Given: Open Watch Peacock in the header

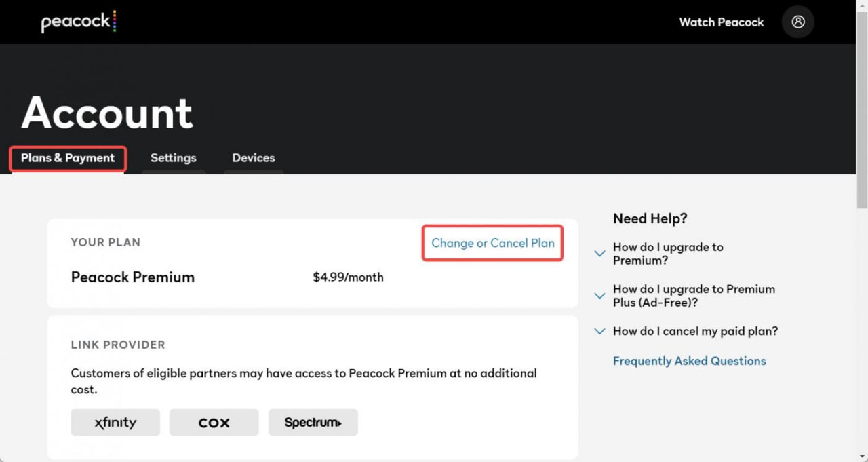Looking at the screenshot, I should (x=721, y=22).
